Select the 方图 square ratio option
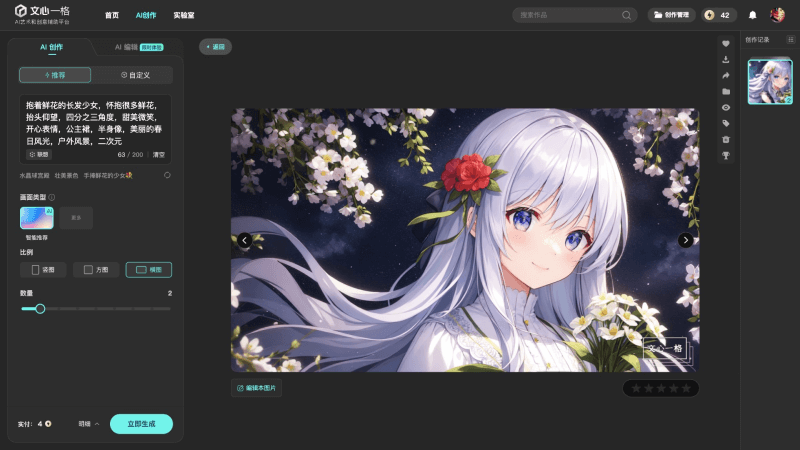The width and height of the screenshot is (800, 450). tap(96, 270)
